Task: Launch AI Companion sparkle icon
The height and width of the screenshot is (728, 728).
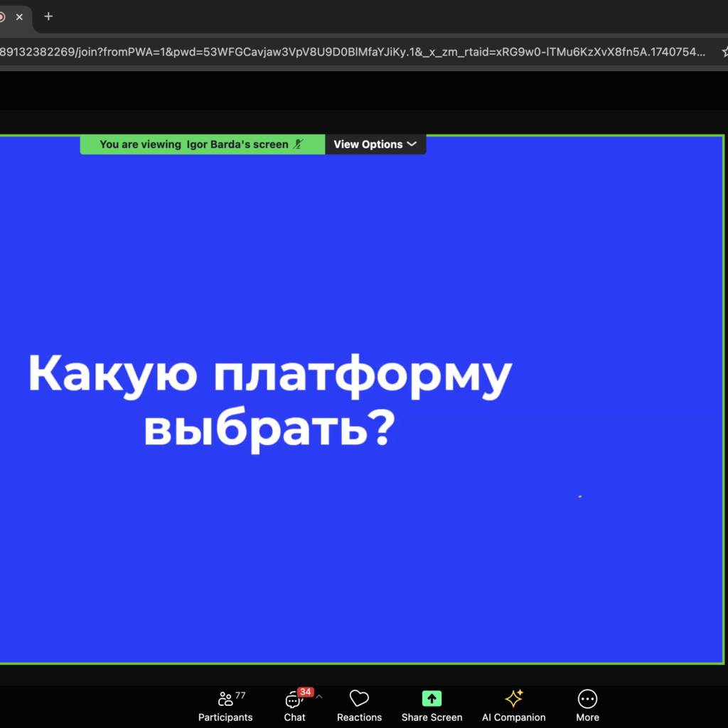Action: point(513,699)
